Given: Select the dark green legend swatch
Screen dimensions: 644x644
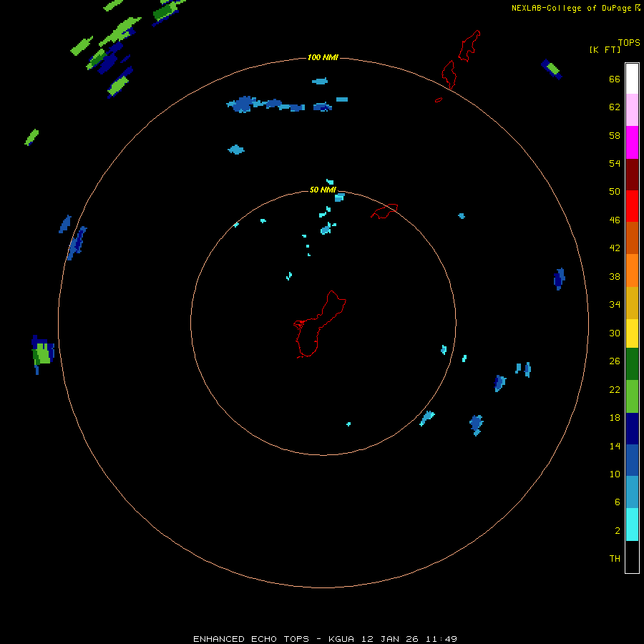Looking at the screenshot, I should (632, 364).
